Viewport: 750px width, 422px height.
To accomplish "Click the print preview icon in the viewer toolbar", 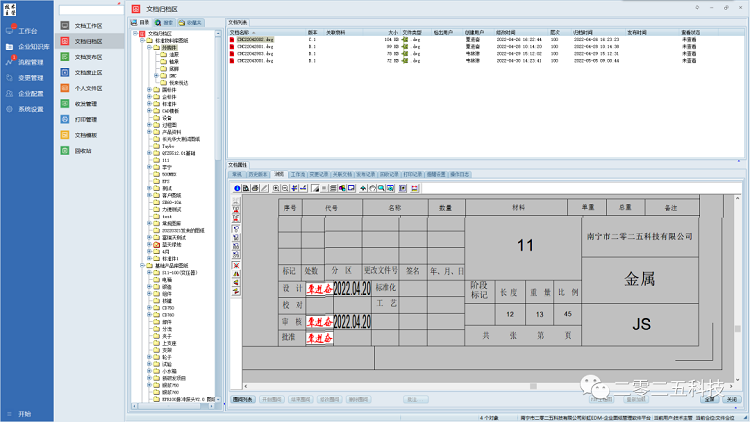I will coord(246,189).
